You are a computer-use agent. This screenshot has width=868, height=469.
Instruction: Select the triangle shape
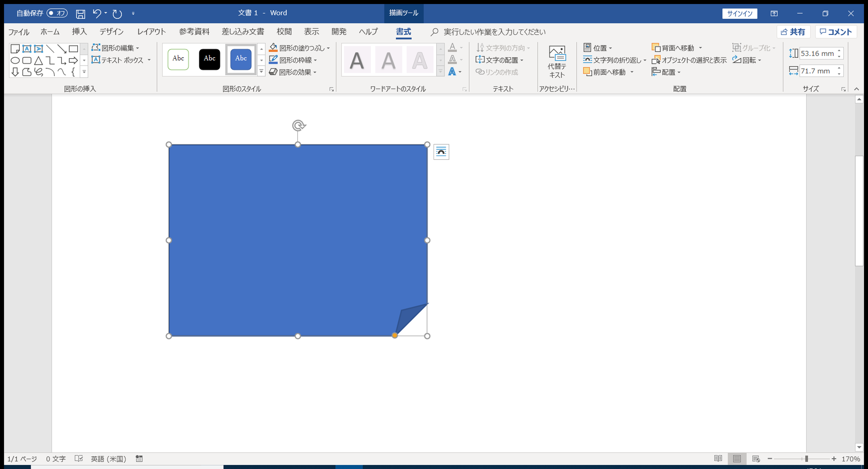[38, 60]
